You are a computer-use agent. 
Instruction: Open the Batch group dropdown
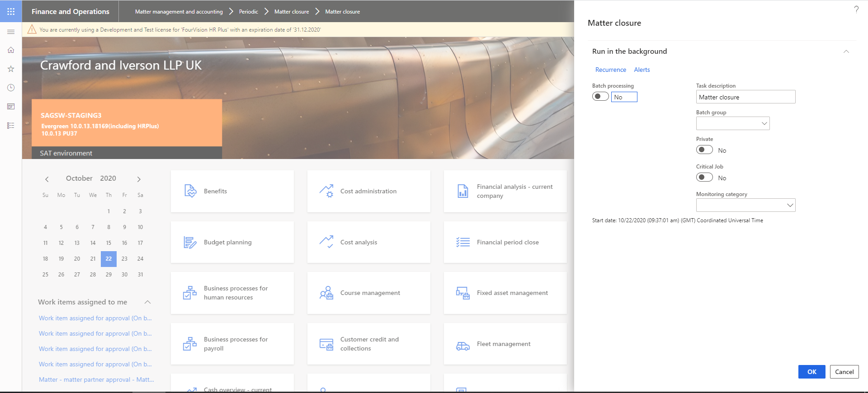pyautogui.click(x=764, y=123)
